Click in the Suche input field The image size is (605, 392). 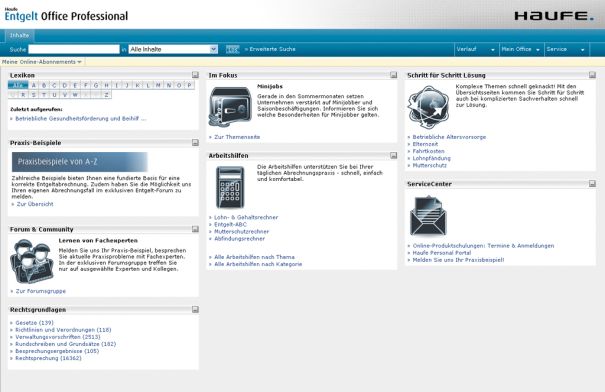74,49
